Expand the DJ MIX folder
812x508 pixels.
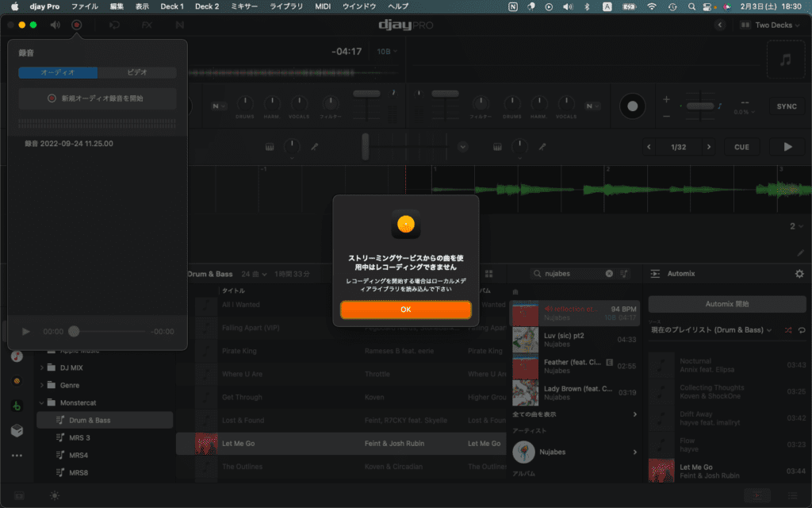click(42, 368)
